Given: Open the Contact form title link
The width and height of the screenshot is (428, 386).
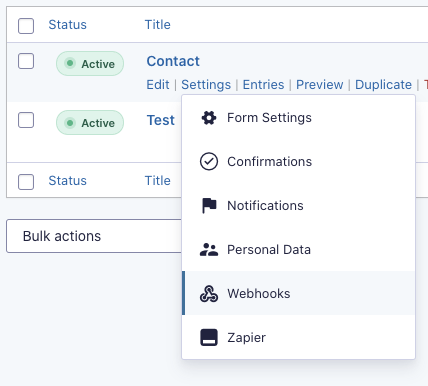Looking at the screenshot, I should point(173,61).
